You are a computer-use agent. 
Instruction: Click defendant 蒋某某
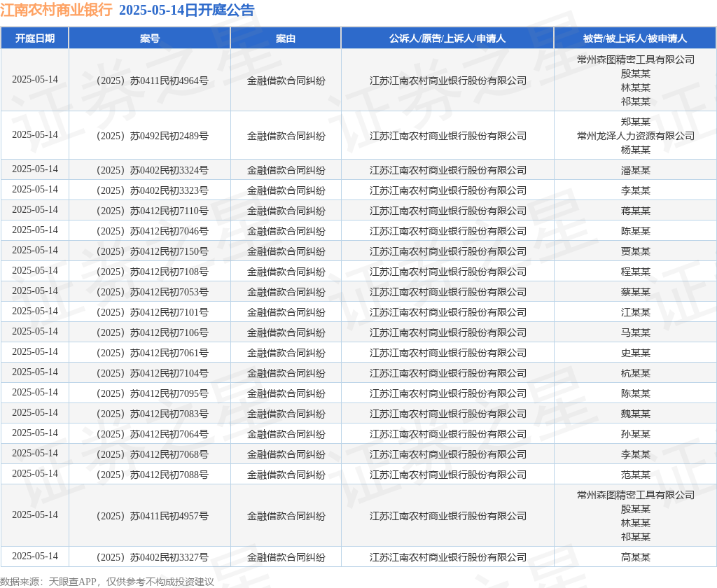tap(636, 211)
